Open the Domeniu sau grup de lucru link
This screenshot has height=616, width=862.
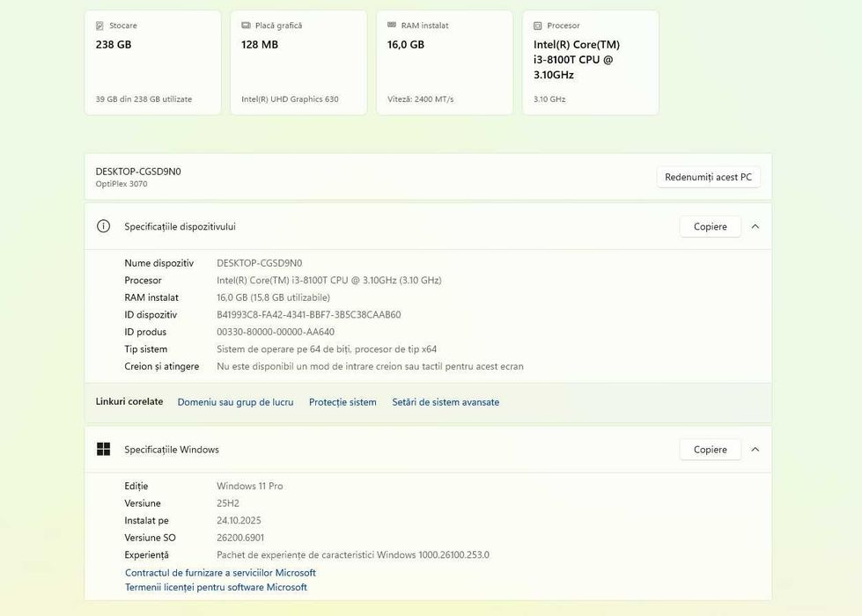point(235,402)
